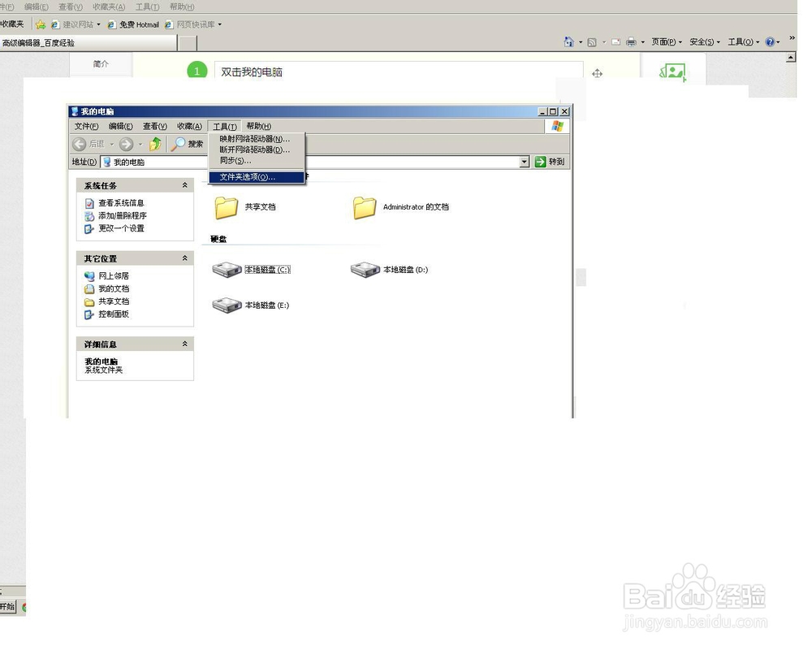Click the add image icon in editor

pyautogui.click(x=672, y=71)
